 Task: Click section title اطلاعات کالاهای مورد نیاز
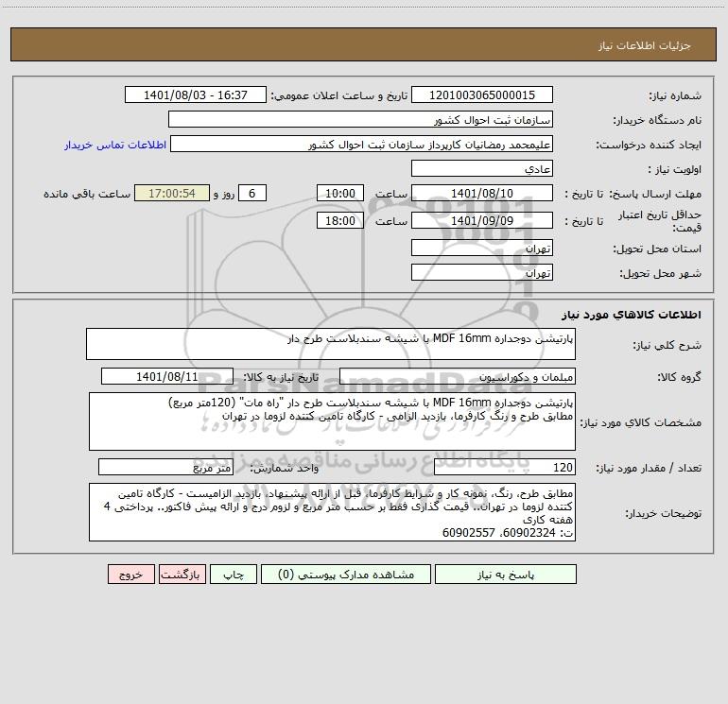coord(632,315)
